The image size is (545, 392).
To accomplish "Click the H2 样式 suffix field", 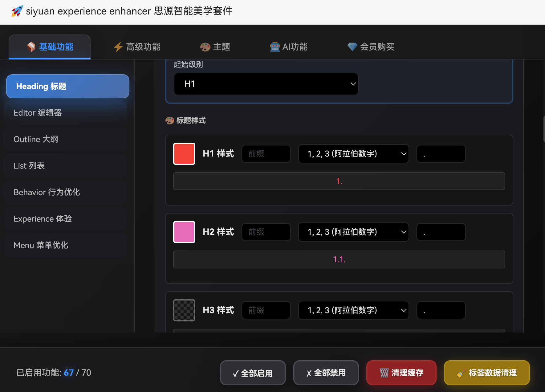I will 441,232.
